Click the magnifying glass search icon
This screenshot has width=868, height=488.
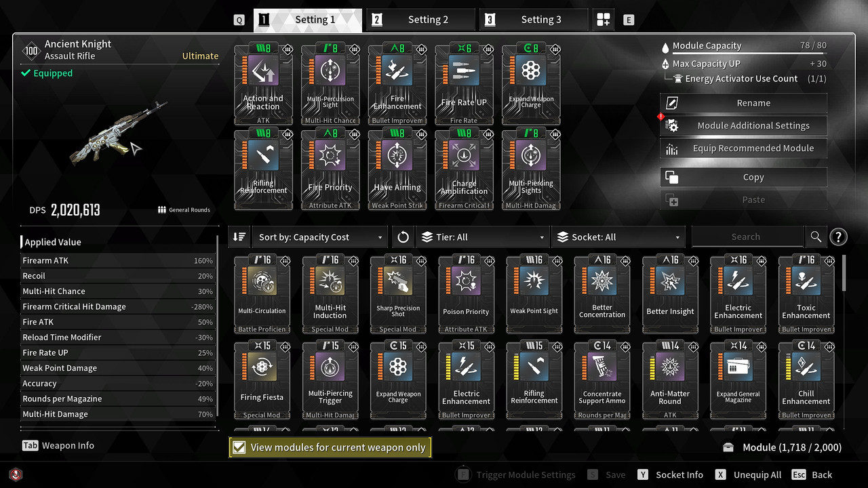click(816, 237)
